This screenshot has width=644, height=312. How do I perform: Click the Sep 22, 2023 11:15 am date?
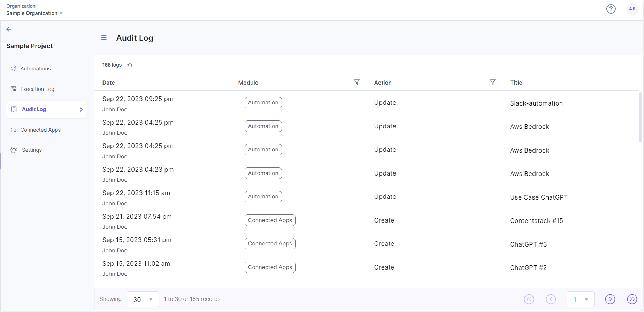click(136, 193)
